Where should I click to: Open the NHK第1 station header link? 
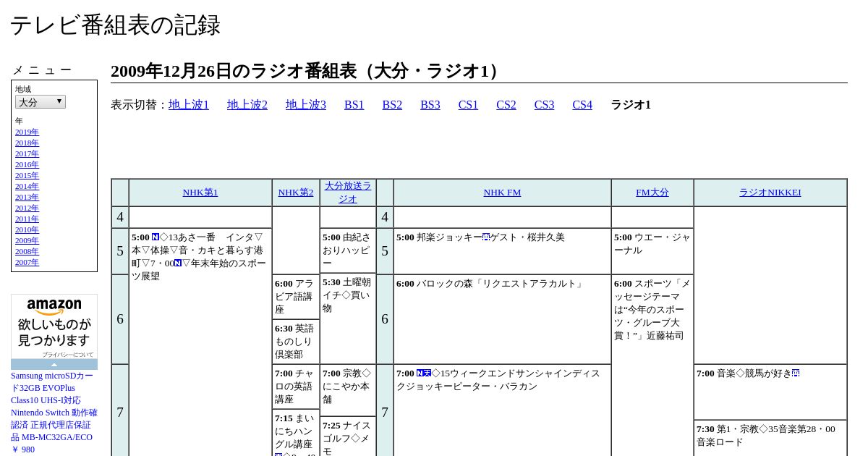pos(200,193)
